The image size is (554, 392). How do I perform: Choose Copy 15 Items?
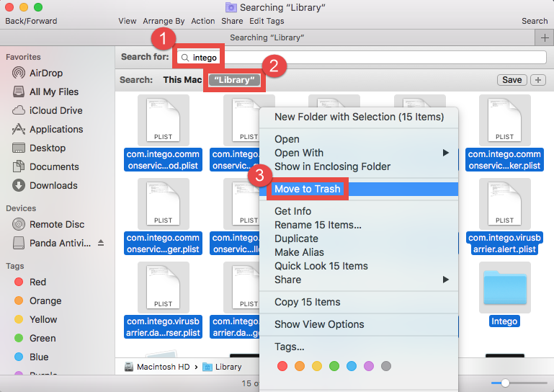[x=359, y=302]
